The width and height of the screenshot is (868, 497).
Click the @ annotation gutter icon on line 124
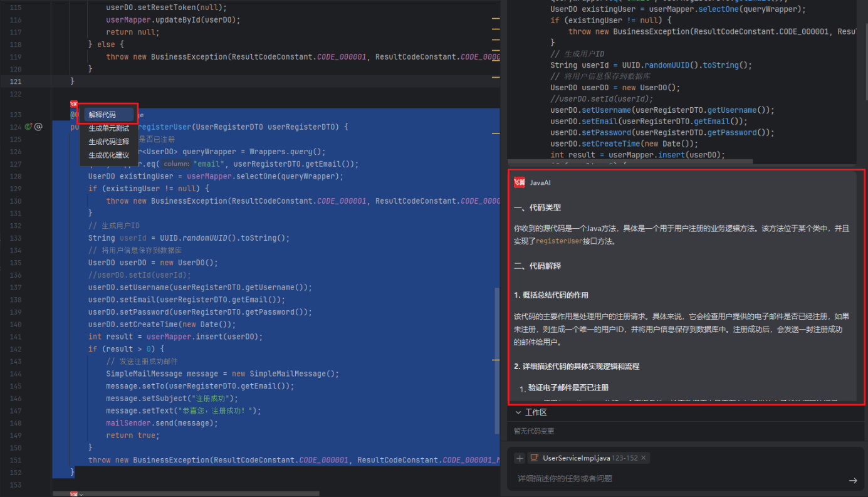point(38,127)
